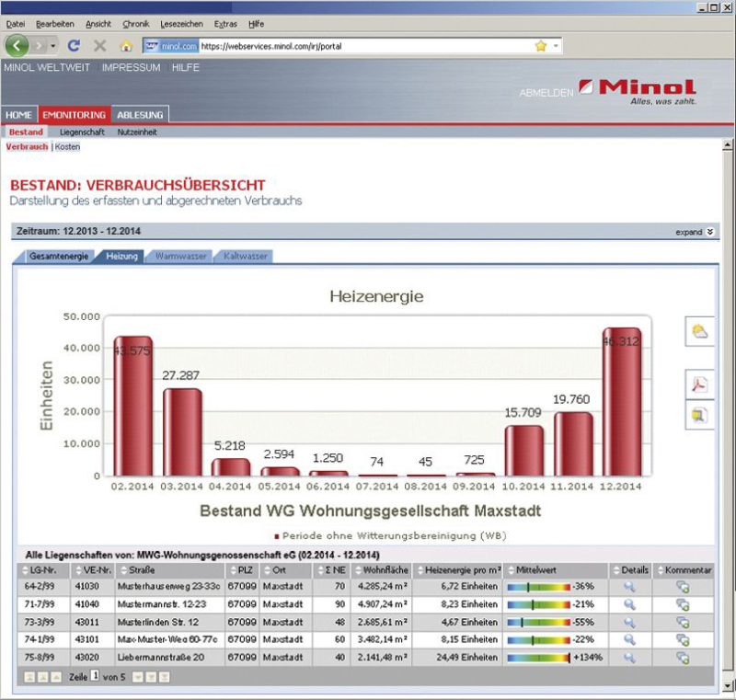Screen dimensions: 736x700
Task: Switch to the Gesamtenergie tab
Action: [x=59, y=256]
